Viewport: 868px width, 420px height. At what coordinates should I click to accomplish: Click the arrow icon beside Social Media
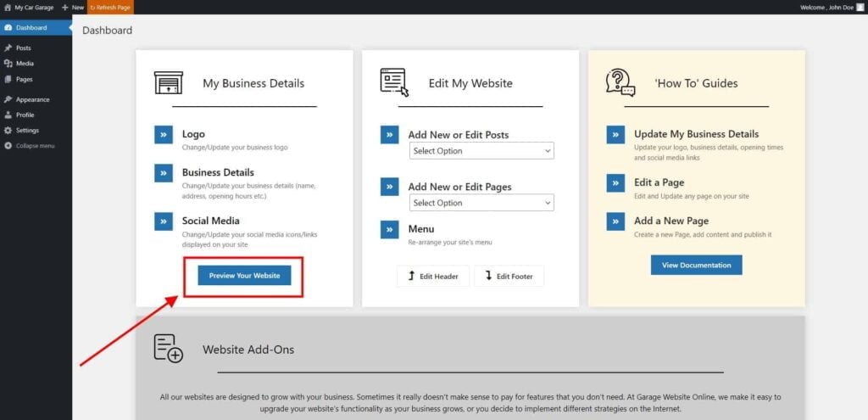pyautogui.click(x=164, y=221)
